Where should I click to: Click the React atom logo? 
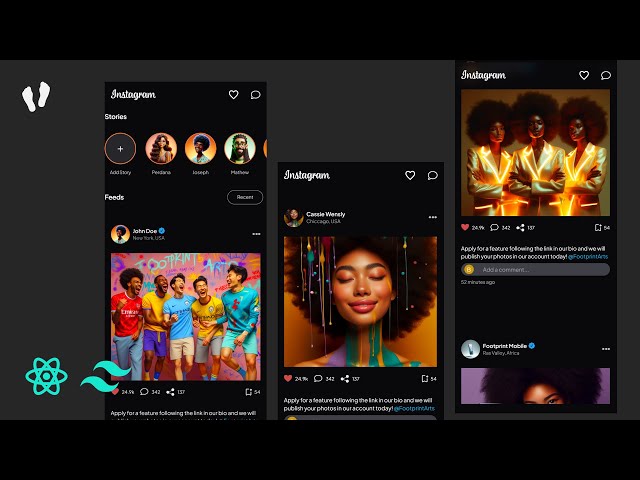pyautogui.click(x=47, y=376)
